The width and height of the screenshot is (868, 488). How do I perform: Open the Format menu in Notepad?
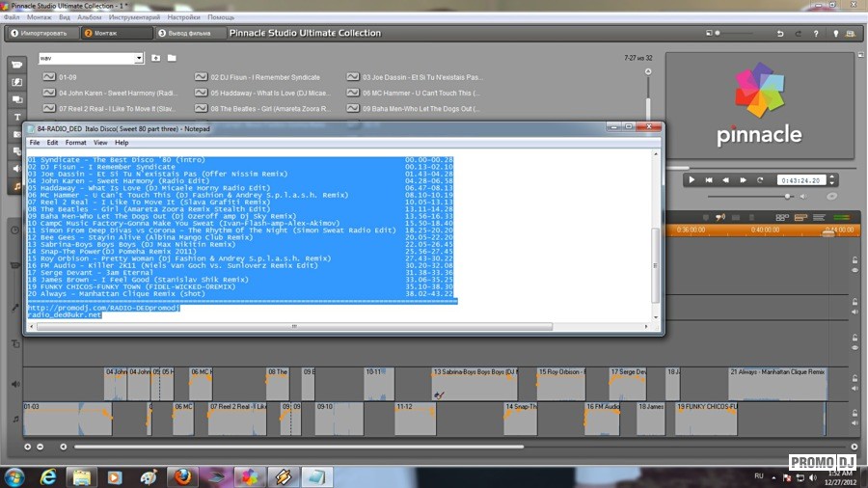tap(75, 142)
